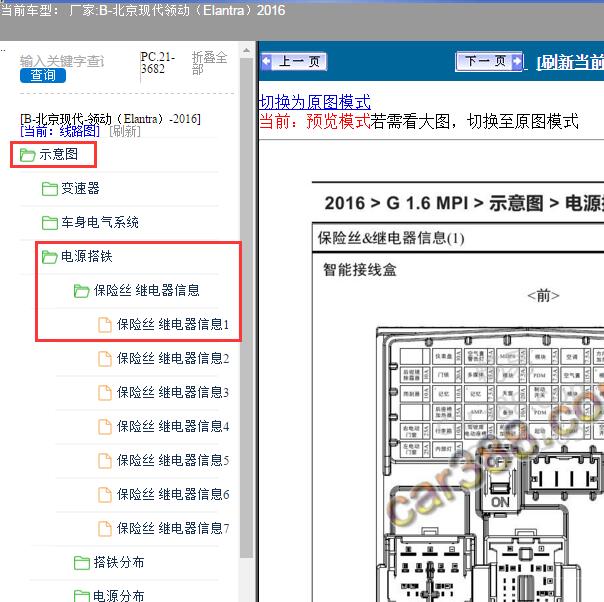Click the [刷新] link in the sidebar
The height and width of the screenshot is (602, 604).
pyautogui.click(x=125, y=131)
